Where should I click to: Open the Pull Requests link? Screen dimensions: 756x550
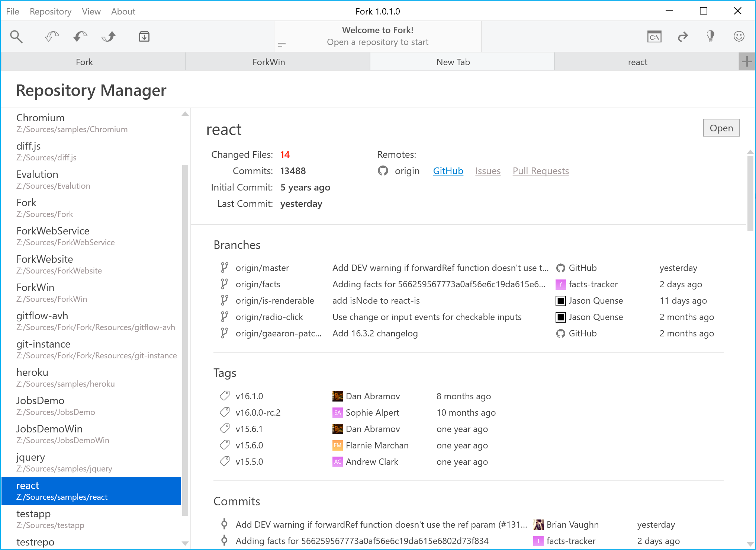(x=541, y=171)
